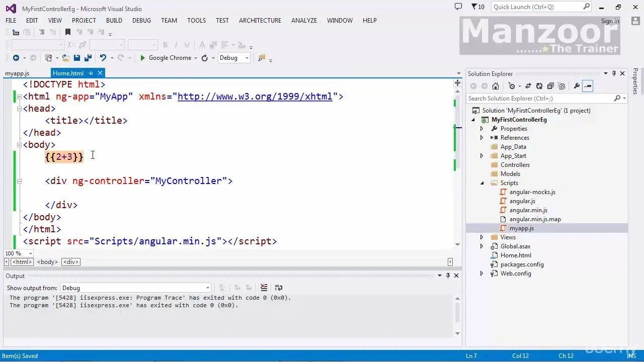Collapse the body element outline toggle
The height and width of the screenshot is (362, 644).
[19, 145]
